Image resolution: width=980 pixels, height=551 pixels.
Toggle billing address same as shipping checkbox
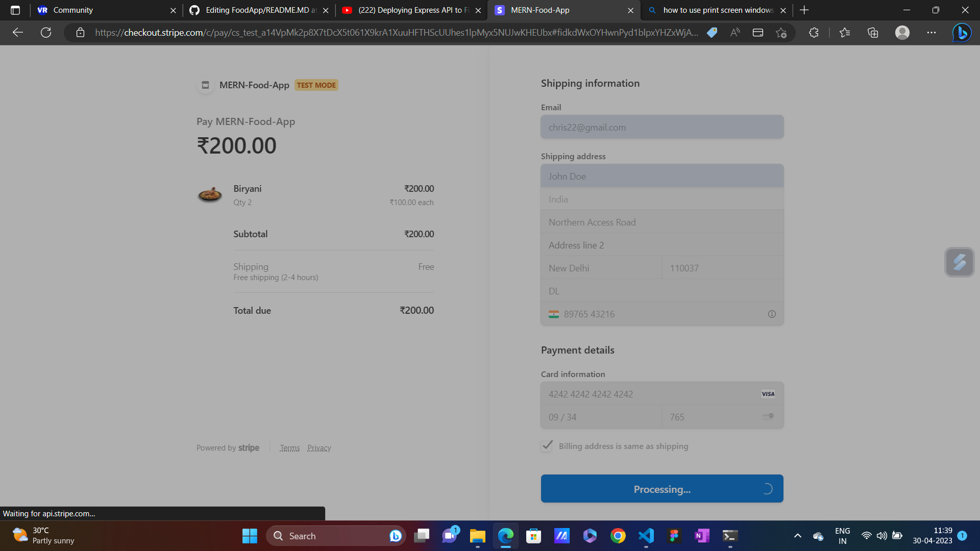coord(547,446)
